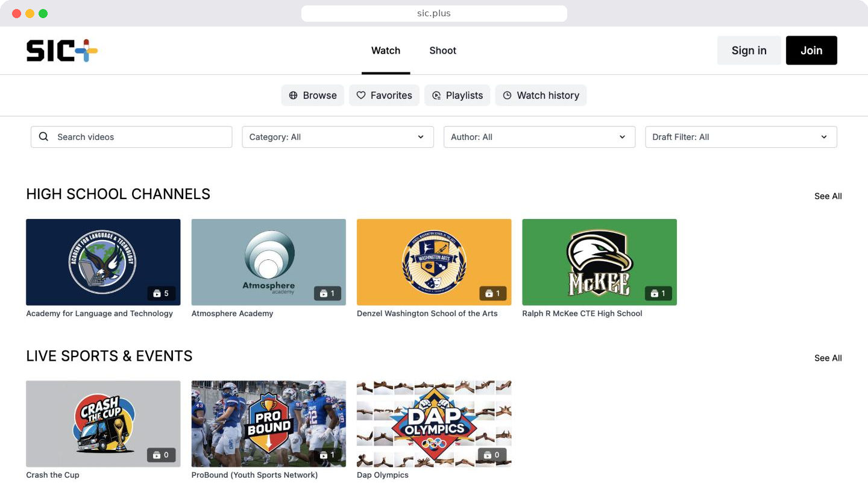Click the video count badge on Dap Olympics

(492, 455)
